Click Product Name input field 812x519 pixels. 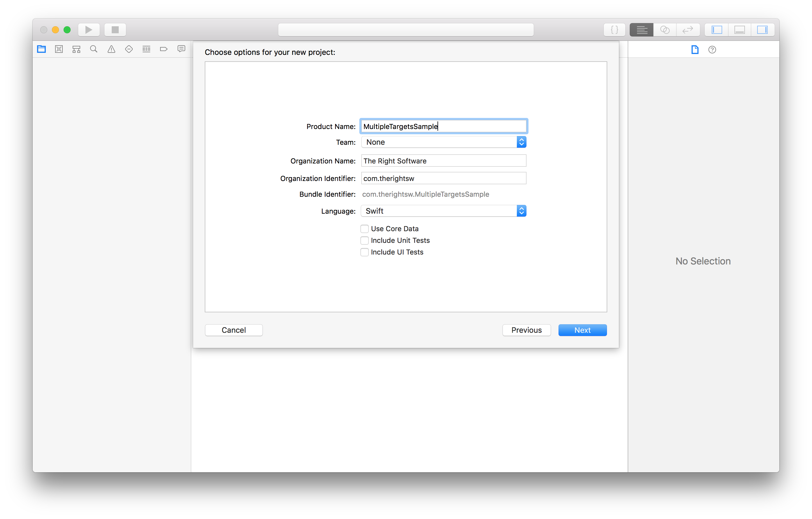[444, 126]
